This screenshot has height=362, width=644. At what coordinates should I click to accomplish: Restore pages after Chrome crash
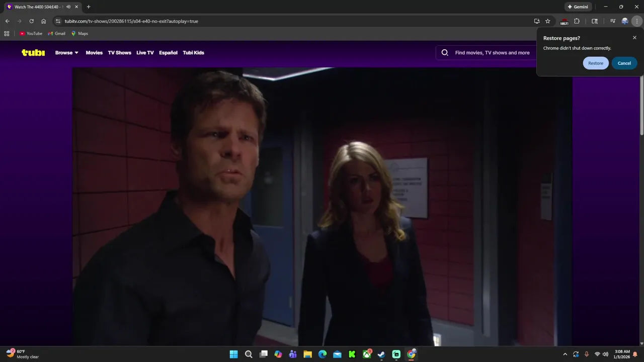(x=596, y=63)
